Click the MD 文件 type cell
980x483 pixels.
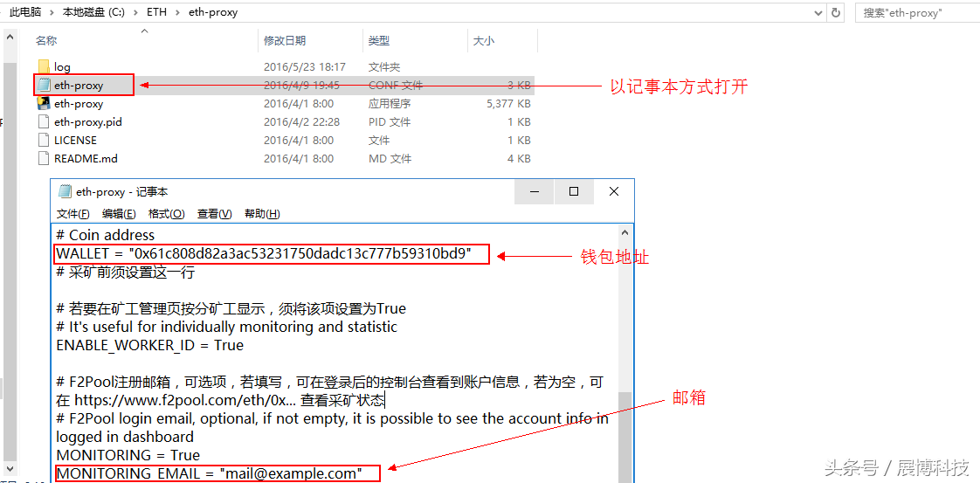tap(390, 159)
